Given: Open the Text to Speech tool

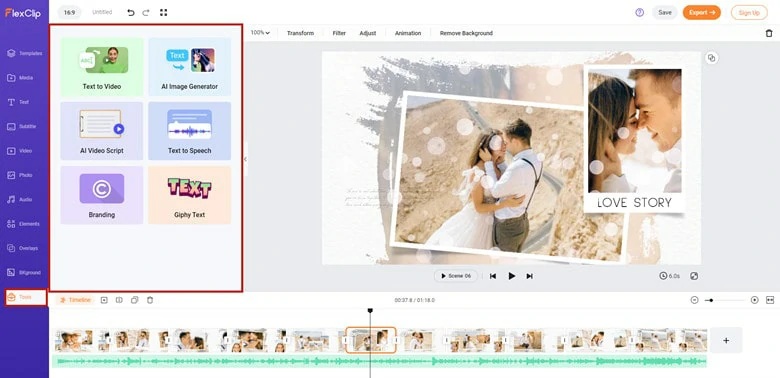Looking at the screenshot, I should tap(190, 131).
